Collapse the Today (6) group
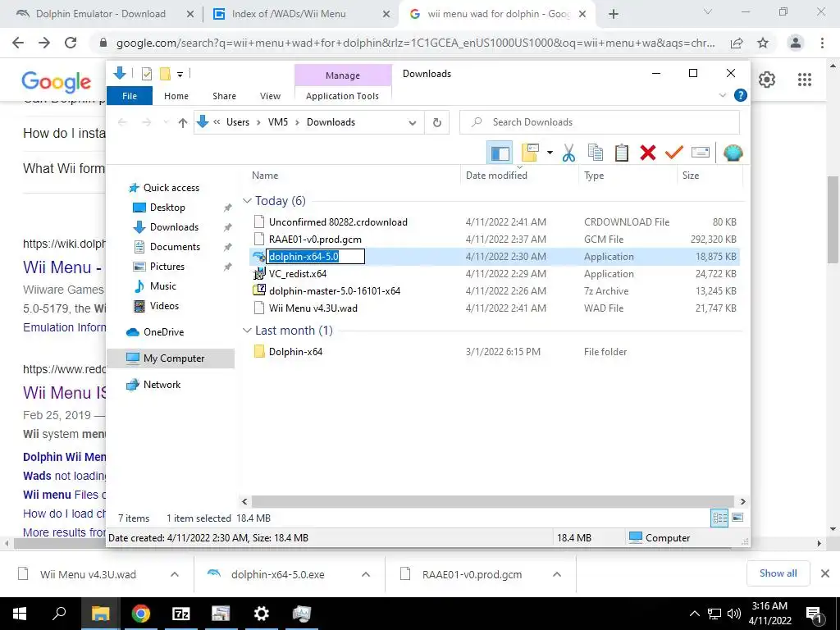840x630 pixels. click(x=247, y=200)
